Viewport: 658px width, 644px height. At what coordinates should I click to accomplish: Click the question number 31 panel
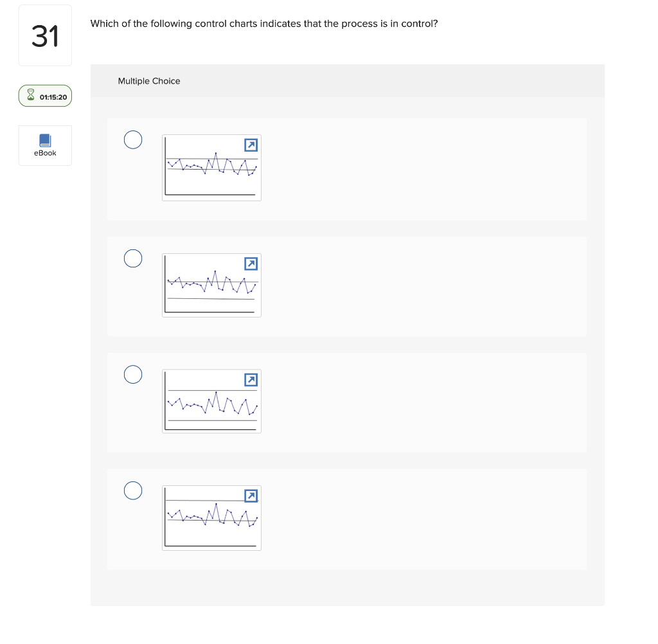click(44, 35)
